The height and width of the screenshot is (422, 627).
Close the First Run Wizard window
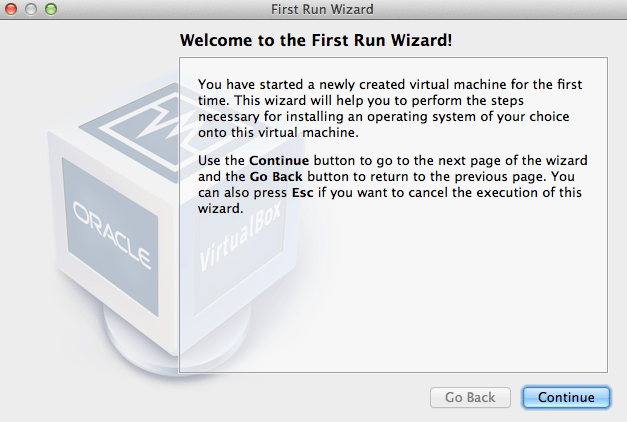pos(12,9)
